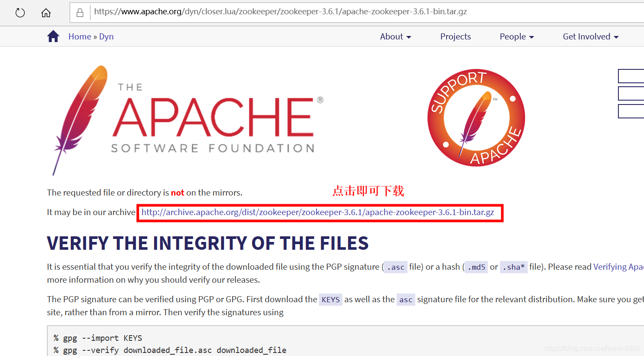This screenshot has width=644, height=356.
Task: Open the Verifying Apache releases link
Action: (x=618, y=267)
